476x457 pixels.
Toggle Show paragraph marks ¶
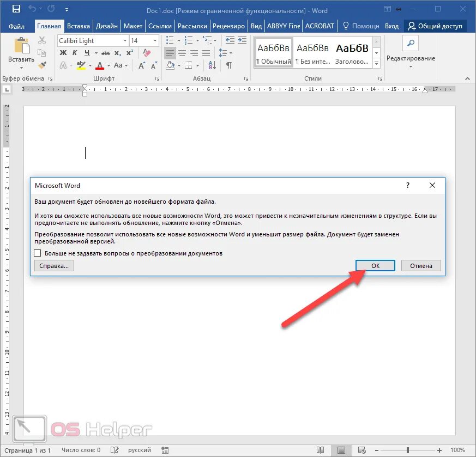(229, 65)
